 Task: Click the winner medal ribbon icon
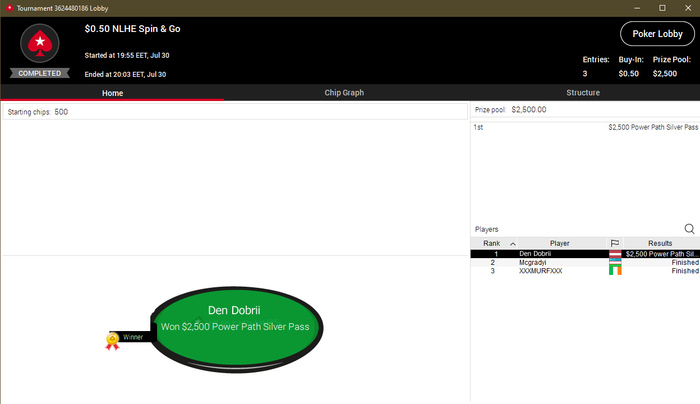tap(112, 341)
